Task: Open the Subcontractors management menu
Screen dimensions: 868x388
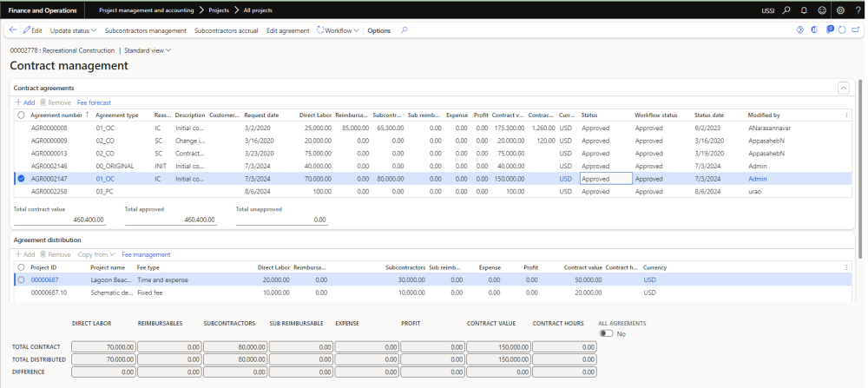Action: coord(145,30)
